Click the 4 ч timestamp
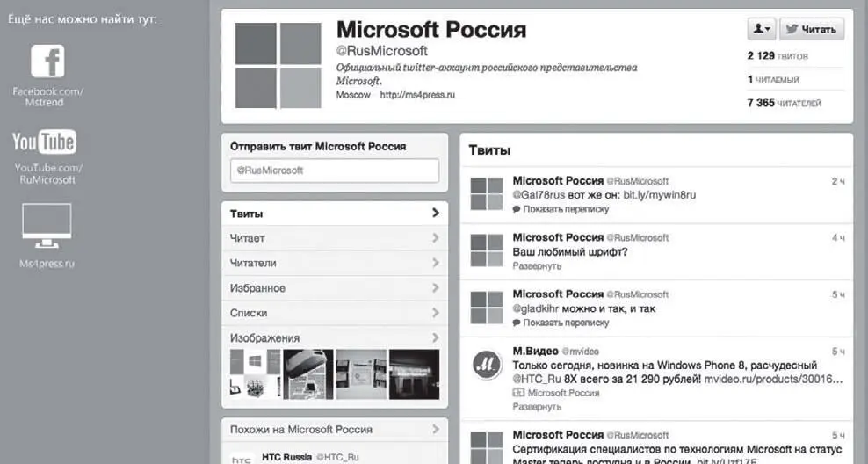Viewport: 868px width, 464px height. (838, 237)
